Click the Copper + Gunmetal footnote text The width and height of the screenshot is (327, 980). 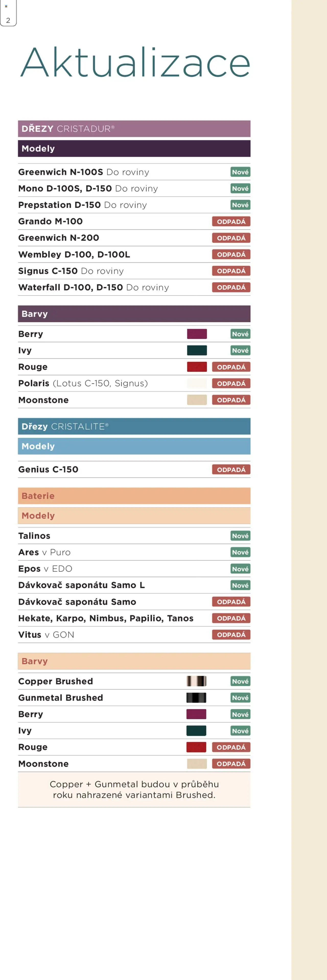[134, 789]
